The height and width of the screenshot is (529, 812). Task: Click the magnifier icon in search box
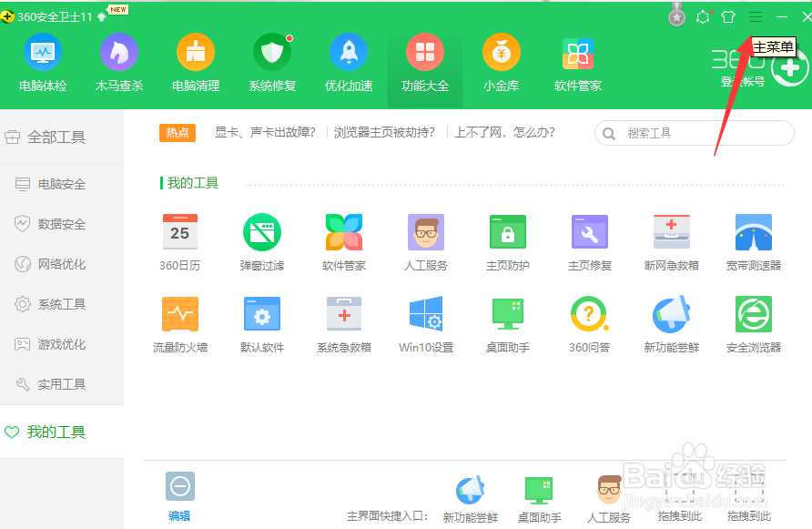pyautogui.click(x=609, y=134)
